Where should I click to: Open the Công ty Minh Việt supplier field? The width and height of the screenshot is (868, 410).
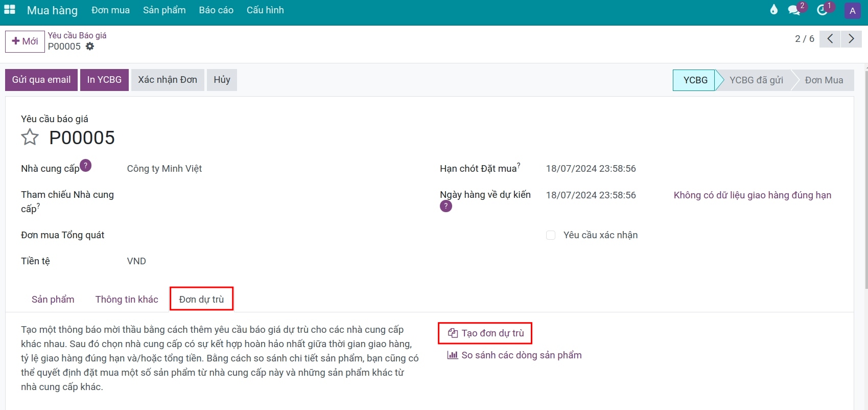click(165, 169)
